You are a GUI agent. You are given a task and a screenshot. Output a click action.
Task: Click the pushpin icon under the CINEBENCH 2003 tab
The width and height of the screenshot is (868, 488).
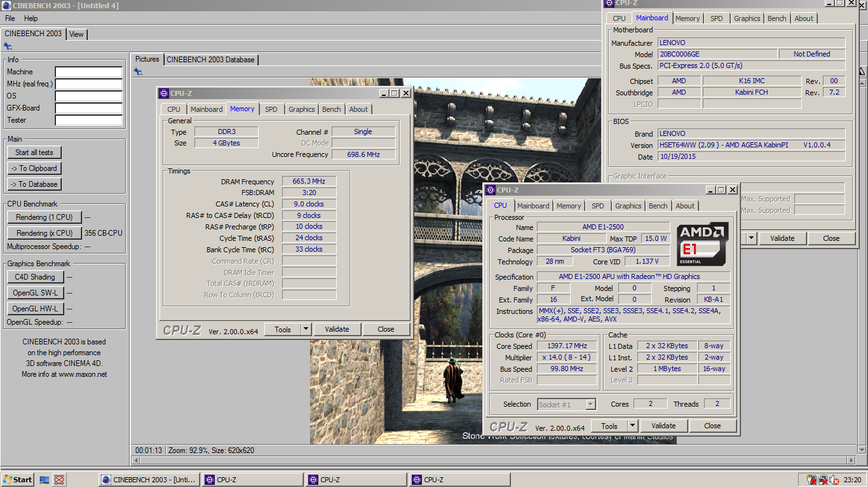pyautogui.click(x=8, y=46)
